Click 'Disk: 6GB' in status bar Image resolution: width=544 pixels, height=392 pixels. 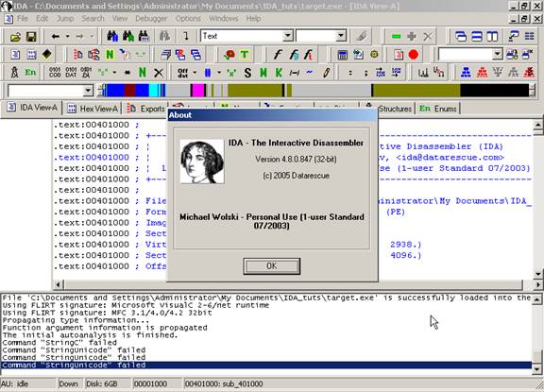click(102, 384)
